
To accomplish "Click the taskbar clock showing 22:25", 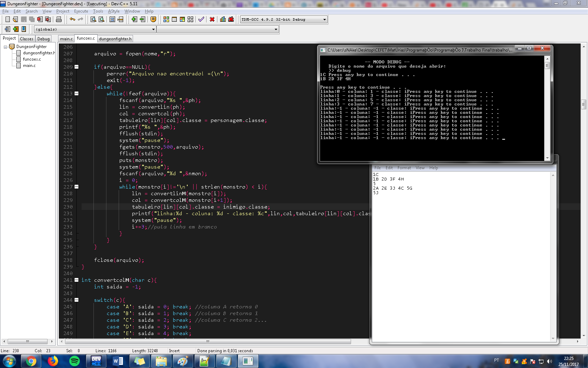I will (569, 361).
